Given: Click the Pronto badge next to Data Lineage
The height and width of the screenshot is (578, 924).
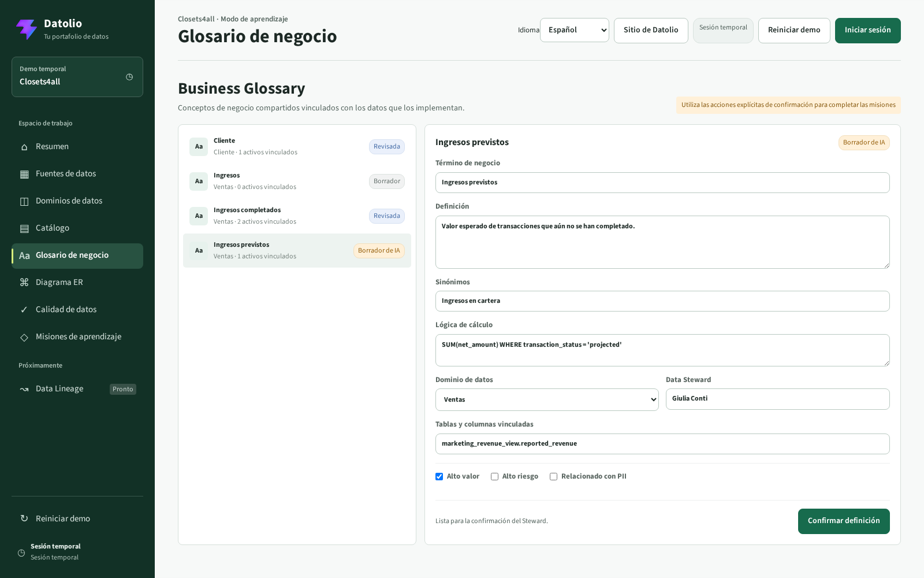Looking at the screenshot, I should point(123,390).
